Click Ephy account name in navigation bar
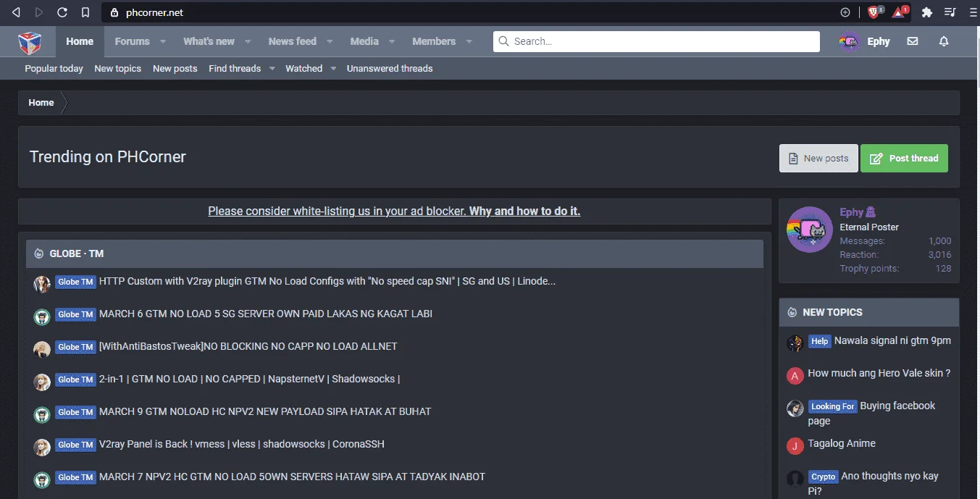 click(879, 41)
